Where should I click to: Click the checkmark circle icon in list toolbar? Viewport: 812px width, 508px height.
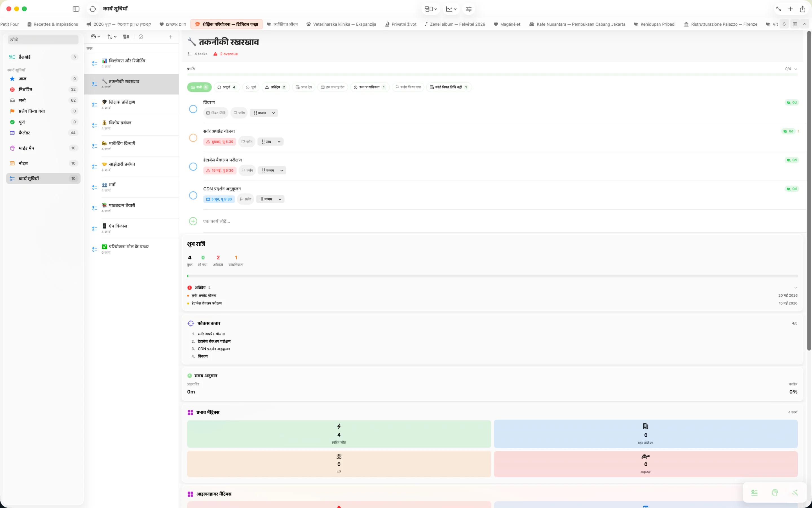coord(141,37)
